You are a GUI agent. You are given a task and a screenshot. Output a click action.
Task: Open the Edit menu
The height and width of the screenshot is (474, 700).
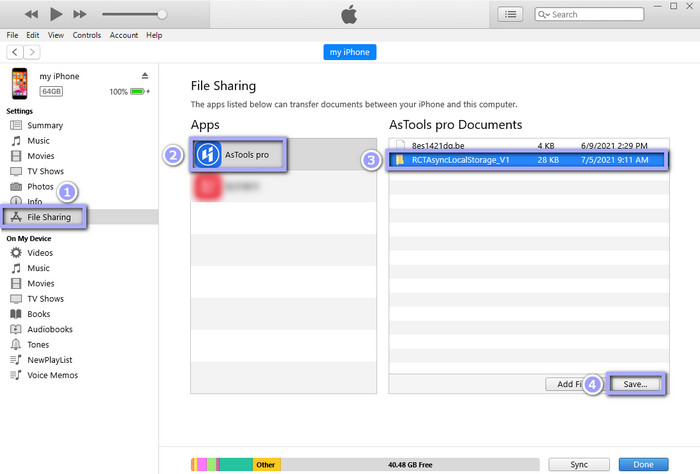[33, 35]
